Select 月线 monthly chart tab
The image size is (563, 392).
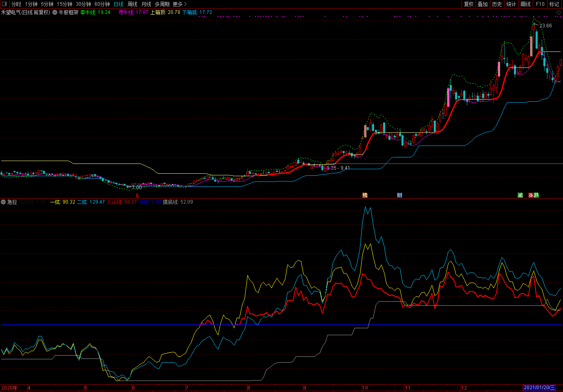[146, 4]
